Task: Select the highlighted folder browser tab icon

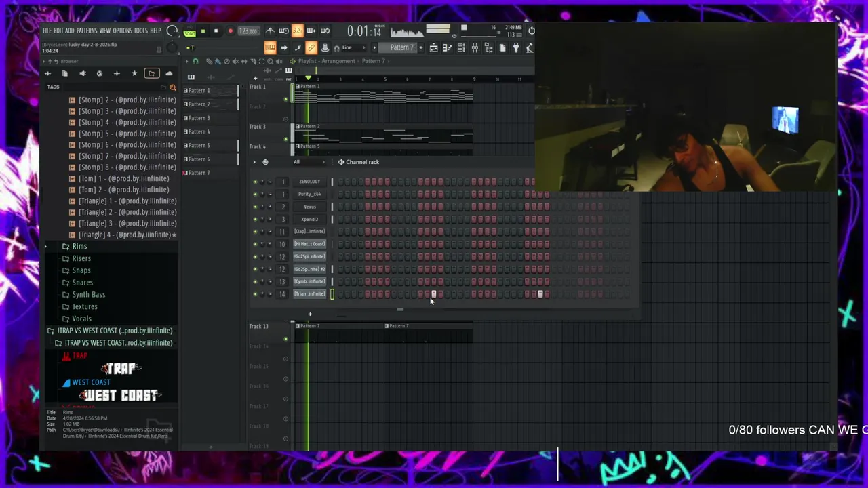Action: click(152, 73)
